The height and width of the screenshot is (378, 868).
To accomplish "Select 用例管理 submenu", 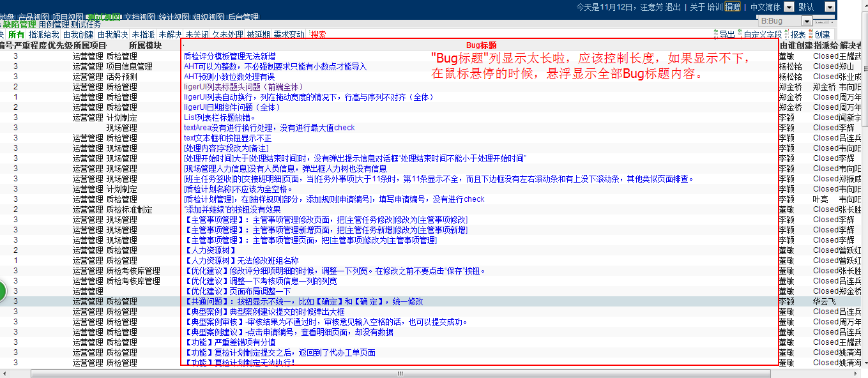I will tap(54, 24).
